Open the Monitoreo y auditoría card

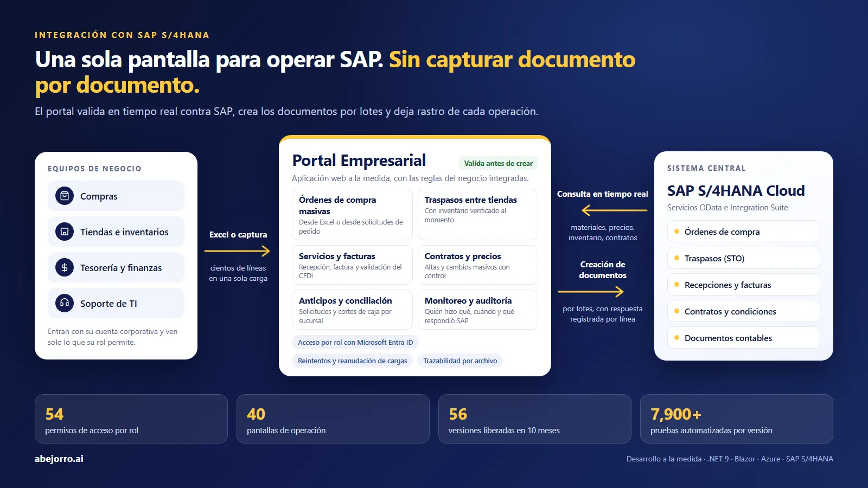tap(477, 310)
